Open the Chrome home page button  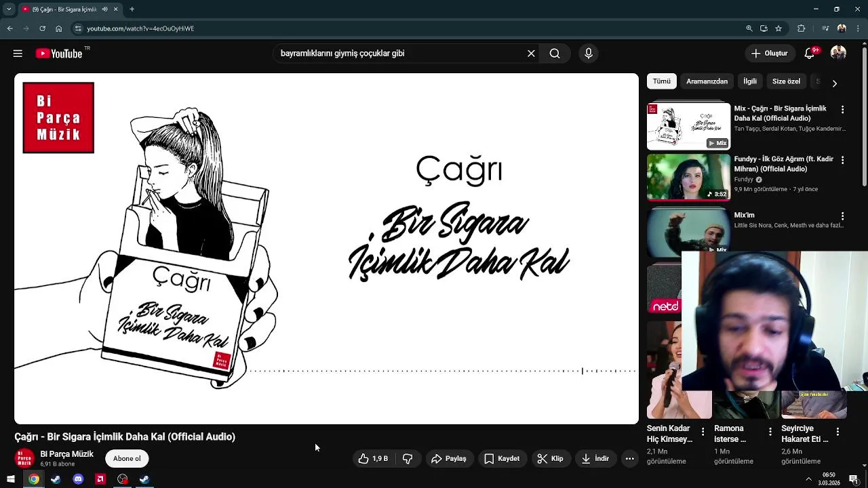58,28
